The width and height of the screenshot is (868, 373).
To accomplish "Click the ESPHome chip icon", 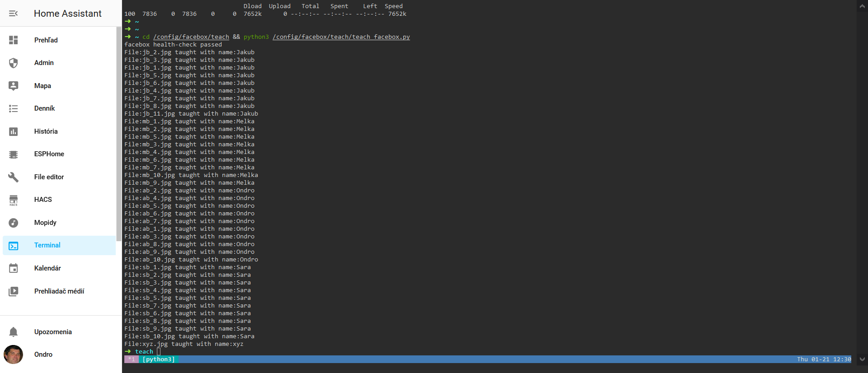I will [14, 154].
